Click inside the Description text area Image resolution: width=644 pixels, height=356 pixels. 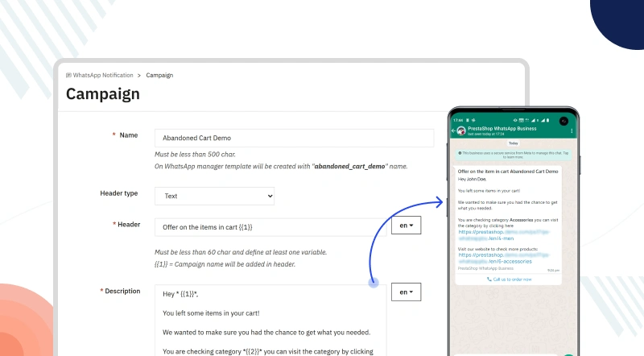tap(270, 322)
